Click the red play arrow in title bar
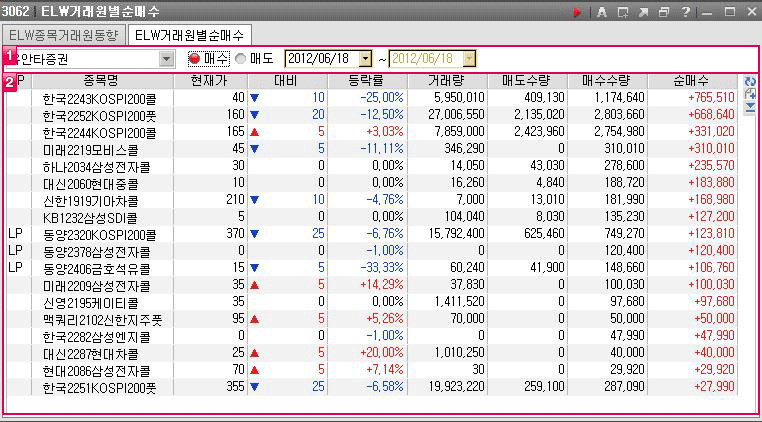 click(x=577, y=12)
